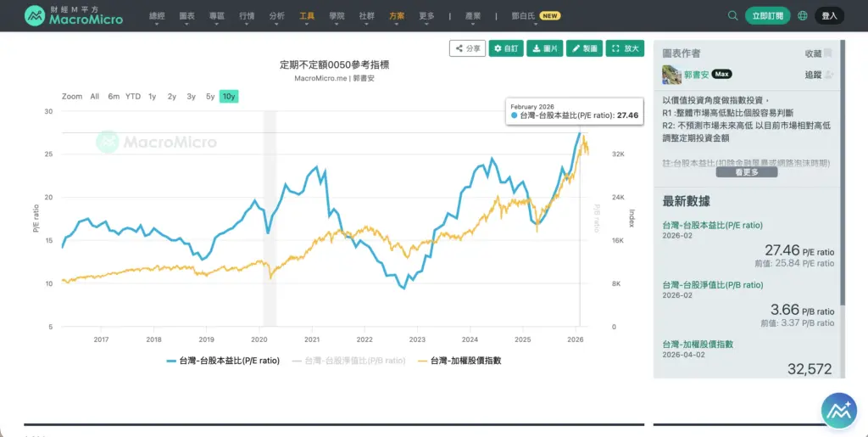Open 台灣-加權股價指數 data link in sidebar
The width and height of the screenshot is (868, 437).
point(698,344)
